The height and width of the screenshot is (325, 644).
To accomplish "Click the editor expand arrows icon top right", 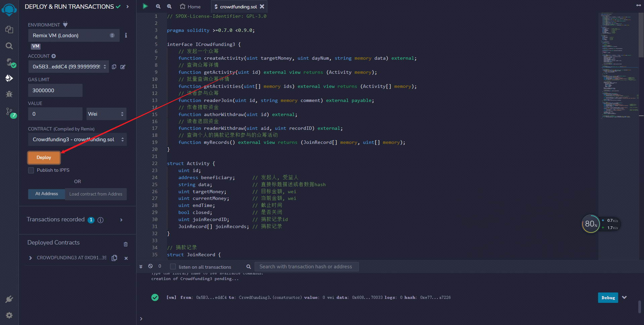I will 638,5.
